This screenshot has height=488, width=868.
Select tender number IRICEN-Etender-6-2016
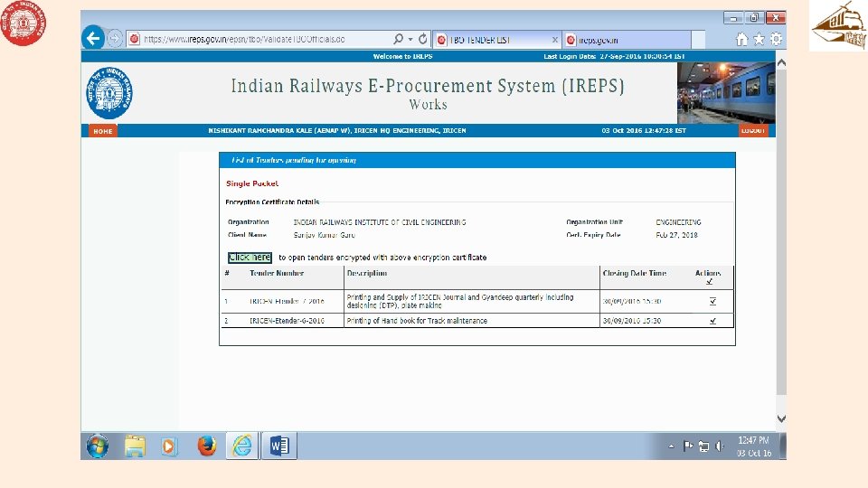coord(287,321)
